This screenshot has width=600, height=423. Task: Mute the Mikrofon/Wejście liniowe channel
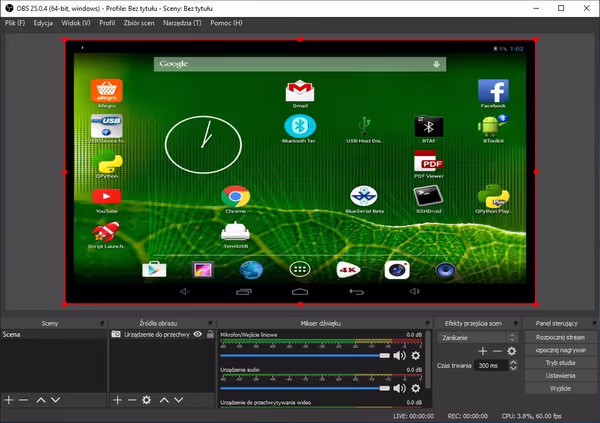[399, 356]
